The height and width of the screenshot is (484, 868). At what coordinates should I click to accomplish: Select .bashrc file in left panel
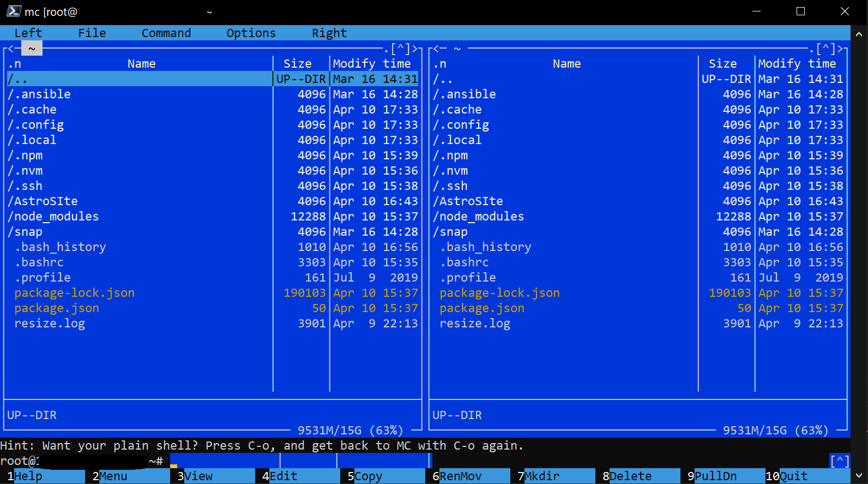[213, 262]
